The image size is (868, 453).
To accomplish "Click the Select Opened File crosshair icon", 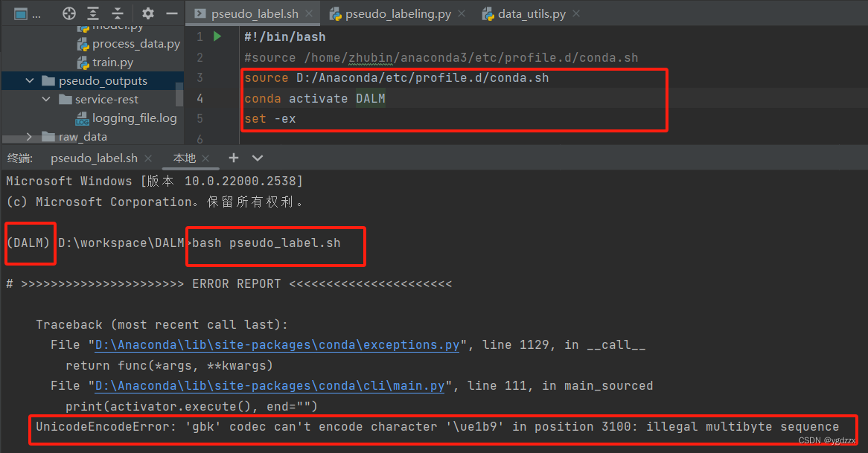I will 69,14.
